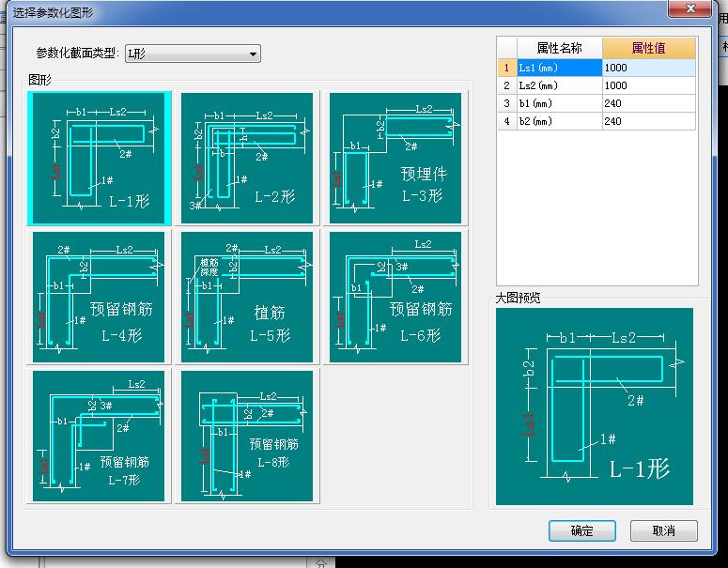Select the Ls2 (mm) property name
The width and height of the screenshot is (728, 568).
tap(560, 85)
